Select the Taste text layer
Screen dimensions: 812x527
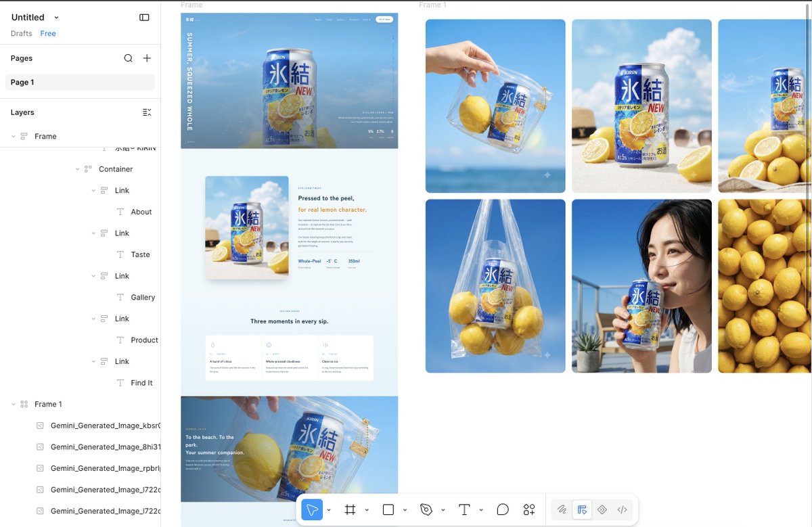pyautogui.click(x=141, y=254)
